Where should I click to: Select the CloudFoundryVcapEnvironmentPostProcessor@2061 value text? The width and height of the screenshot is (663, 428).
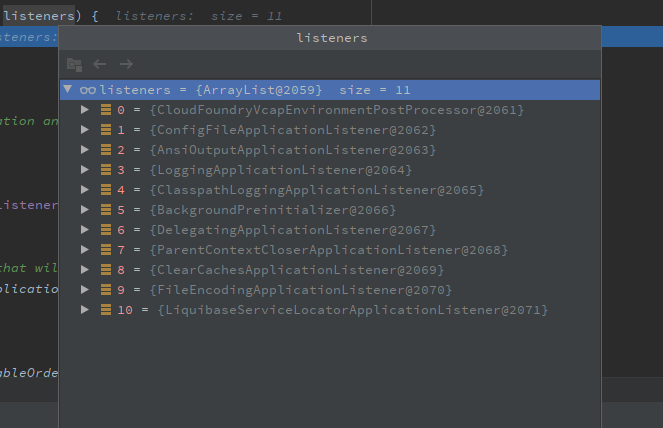point(336,110)
